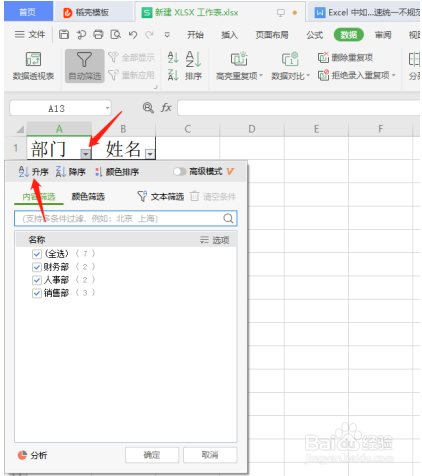This screenshot has width=422, height=476.
Task: Click the magnifier icon beside fx
Action: coord(148,107)
